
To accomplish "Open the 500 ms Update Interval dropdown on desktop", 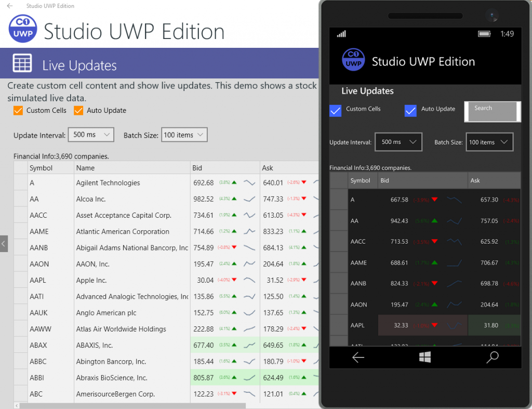I will coord(91,135).
